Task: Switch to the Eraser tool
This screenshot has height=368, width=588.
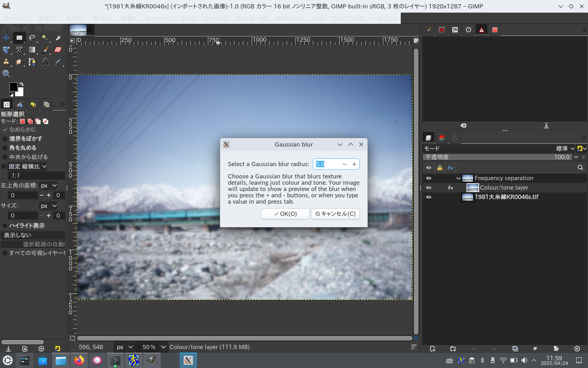Action: pos(58,50)
